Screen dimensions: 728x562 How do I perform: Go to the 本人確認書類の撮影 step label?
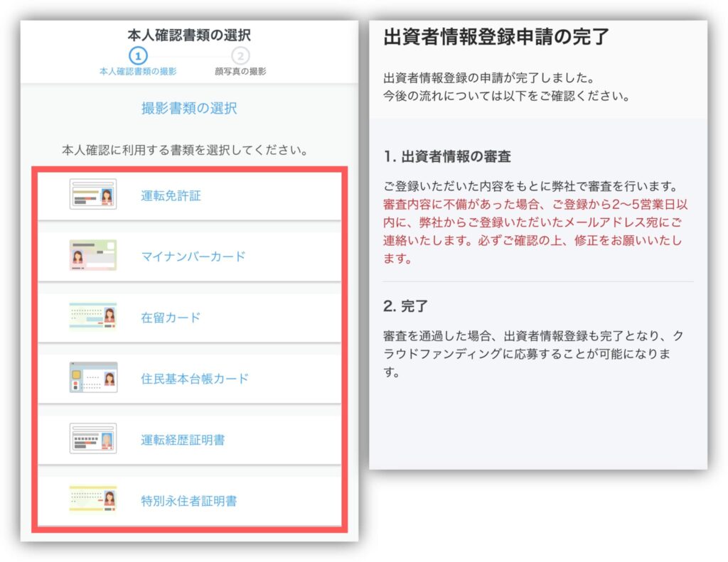[x=138, y=72]
